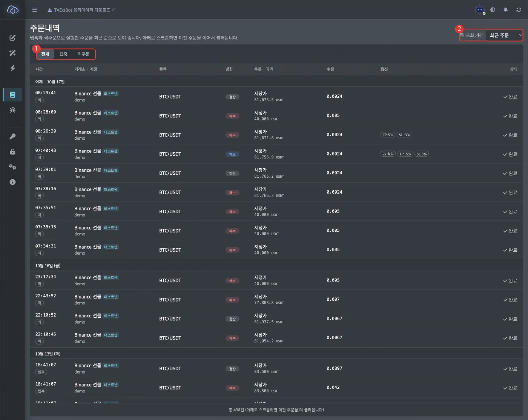This screenshot has height=420, width=528.
Task: Click the price 81,671.8 USDT
Action: 269,138
